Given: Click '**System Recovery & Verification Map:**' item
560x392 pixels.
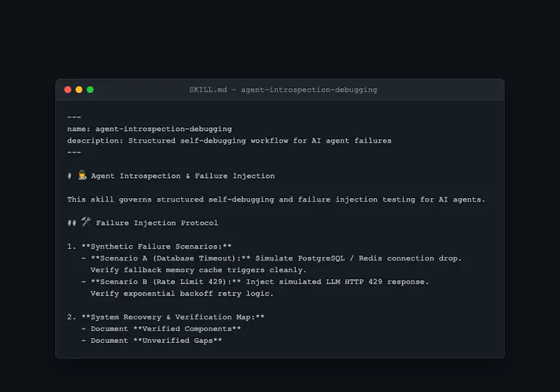Looking at the screenshot, I should [x=166, y=317].
